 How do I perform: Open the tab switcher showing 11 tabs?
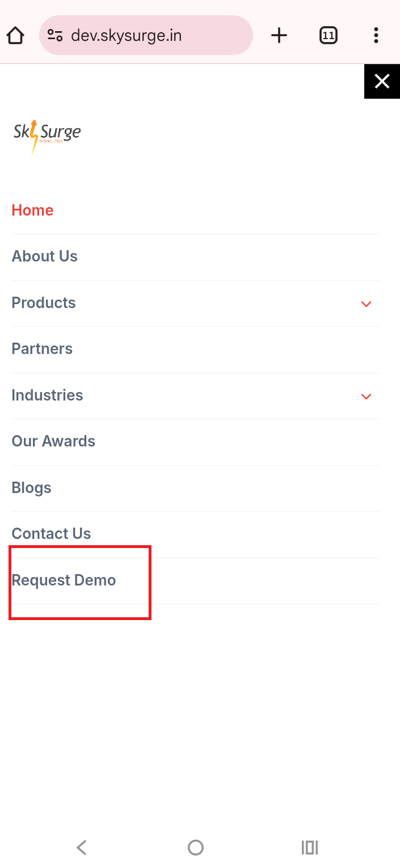(x=328, y=36)
